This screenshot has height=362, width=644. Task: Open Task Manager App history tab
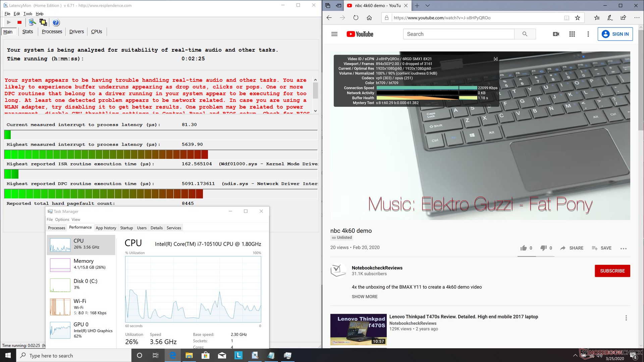click(106, 228)
